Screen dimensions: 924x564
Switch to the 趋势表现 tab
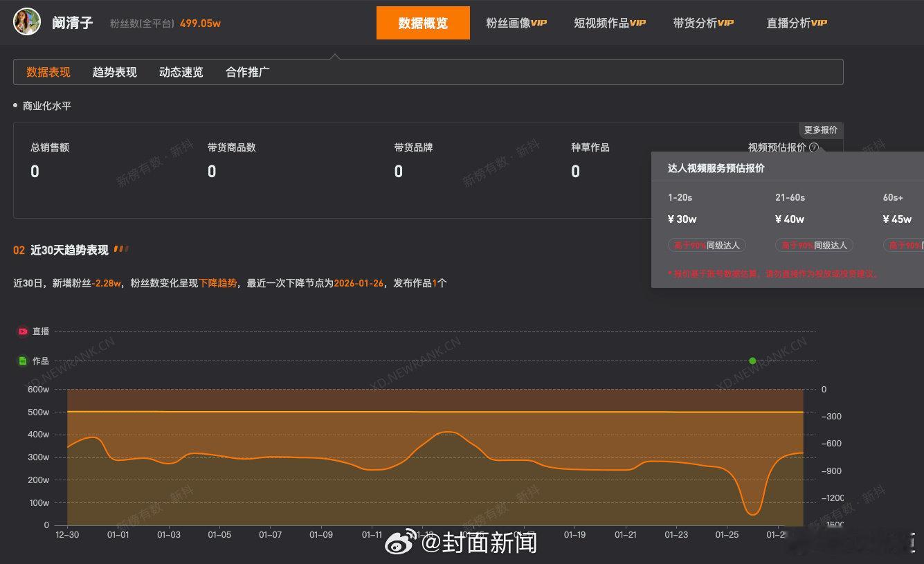point(114,71)
